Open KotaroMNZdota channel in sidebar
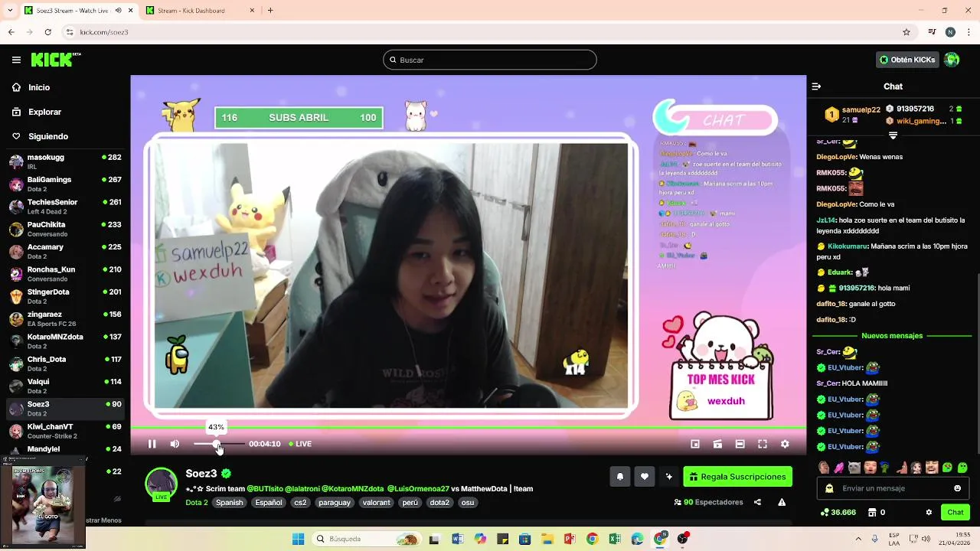The width and height of the screenshot is (980, 551). tap(65, 341)
